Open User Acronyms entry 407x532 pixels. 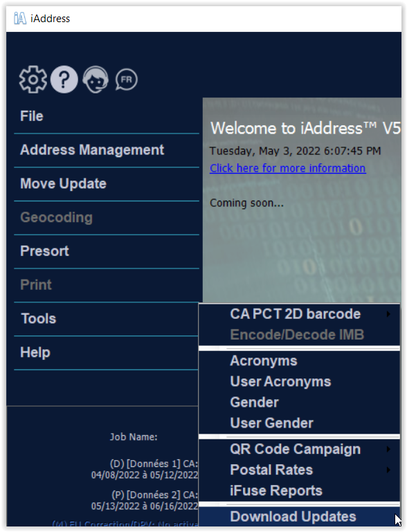(x=300, y=382)
